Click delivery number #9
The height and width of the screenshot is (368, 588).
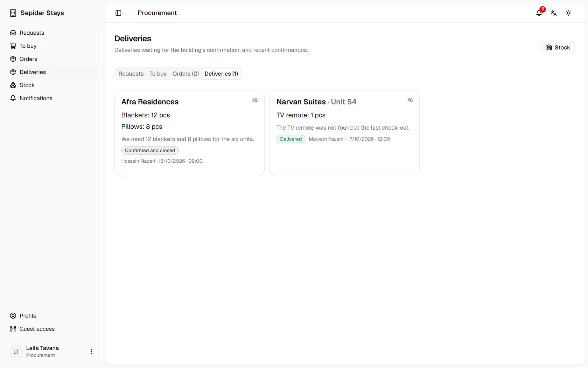point(255,100)
